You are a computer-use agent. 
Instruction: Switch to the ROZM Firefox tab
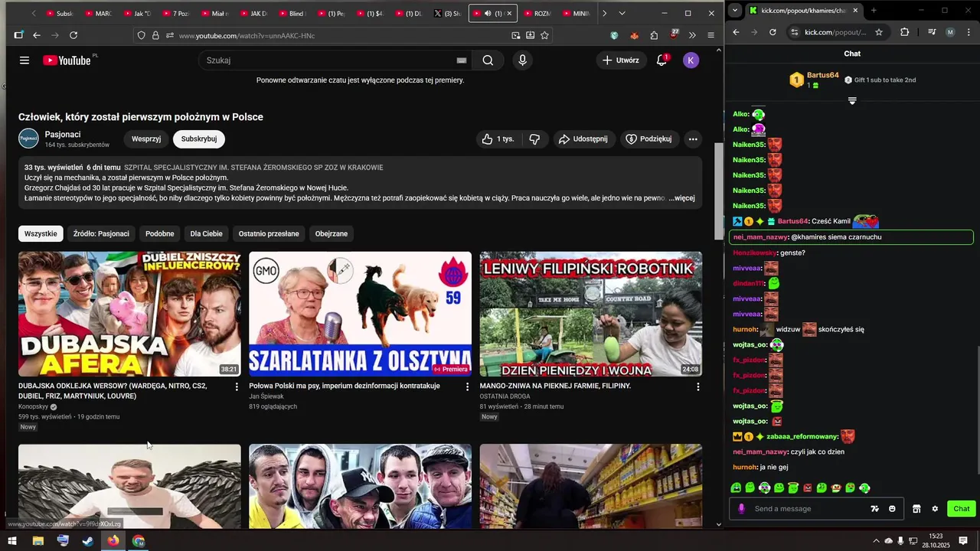[537, 13]
